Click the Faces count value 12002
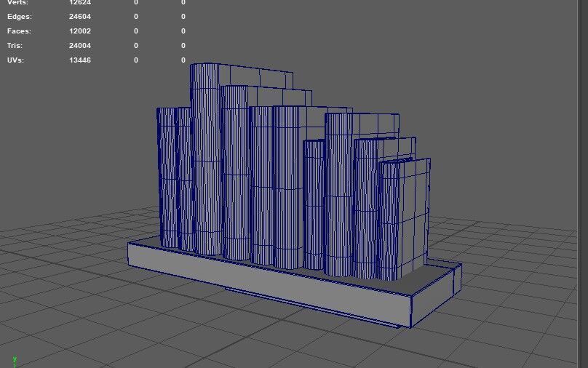This screenshot has width=588, height=368. (80, 31)
